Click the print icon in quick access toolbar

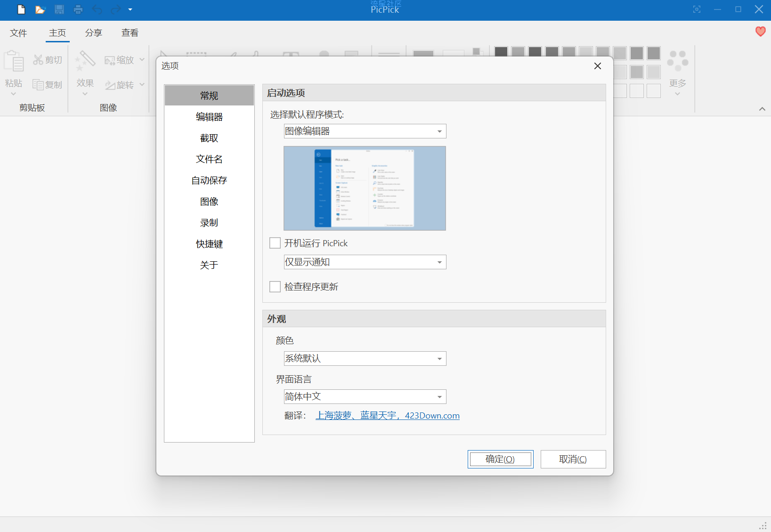pyautogui.click(x=78, y=9)
